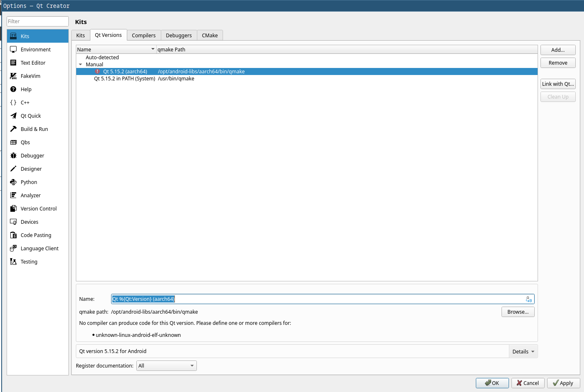Click the Testing flask icon
The width and height of the screenshot is (584, 392).
point(13,261)
